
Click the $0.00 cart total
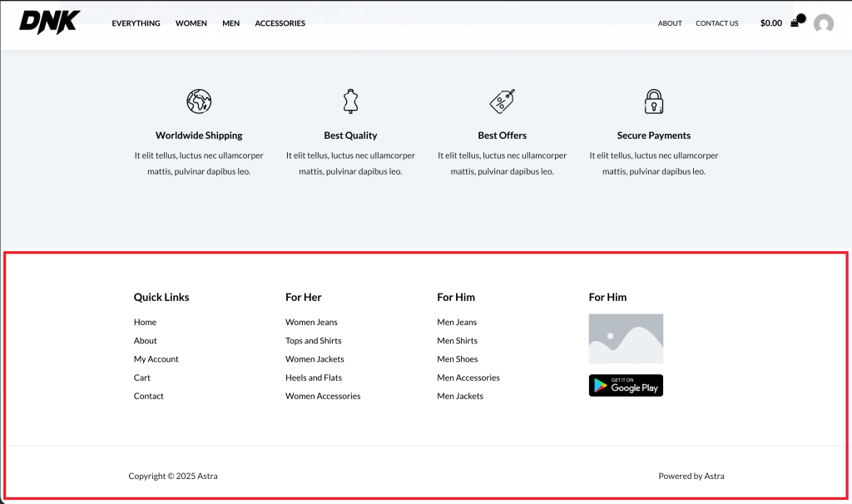pos(770,23)
